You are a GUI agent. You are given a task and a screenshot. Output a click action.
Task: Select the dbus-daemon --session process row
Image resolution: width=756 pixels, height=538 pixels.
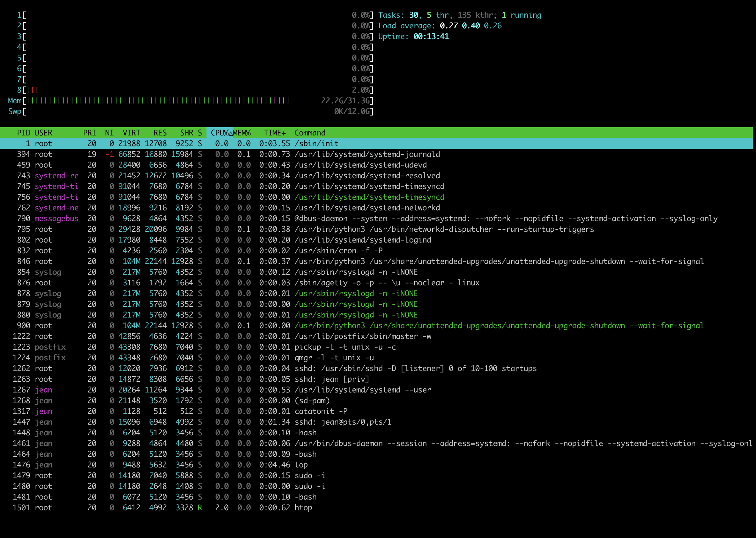pyautogui.click(x=376, y=443)
